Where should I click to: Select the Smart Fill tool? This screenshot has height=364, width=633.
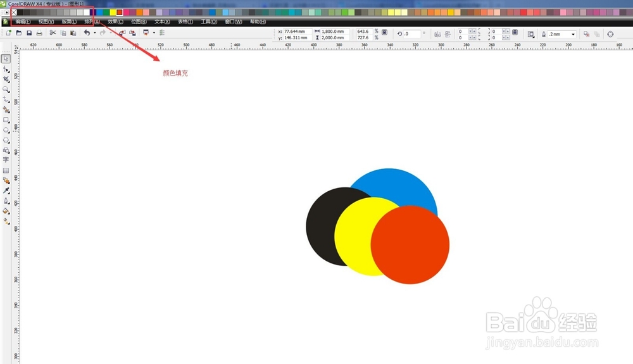6,110
